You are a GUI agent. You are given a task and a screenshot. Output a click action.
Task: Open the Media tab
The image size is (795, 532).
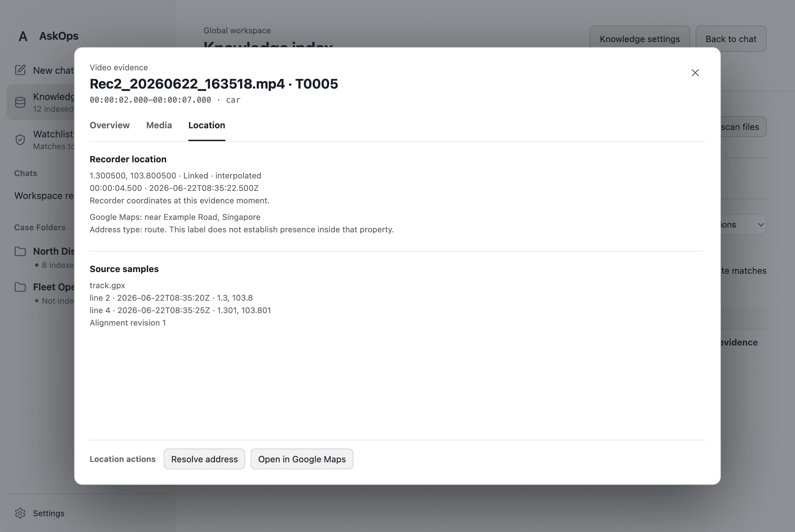coord(159,125)
